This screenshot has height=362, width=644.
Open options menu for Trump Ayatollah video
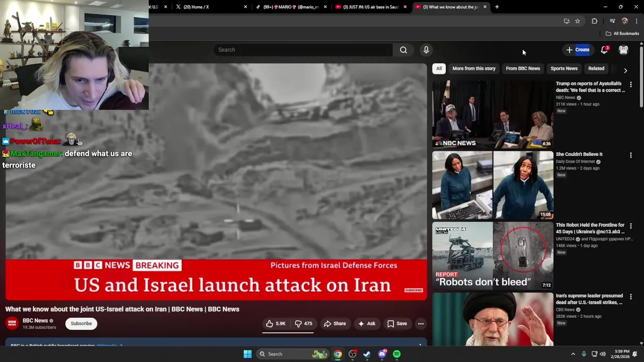click(630, 85)
